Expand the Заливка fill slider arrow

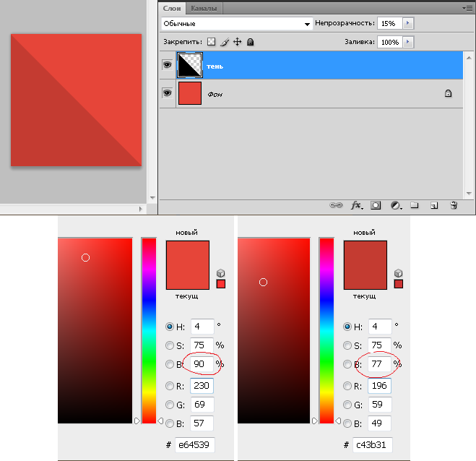[x=408, y=43]
